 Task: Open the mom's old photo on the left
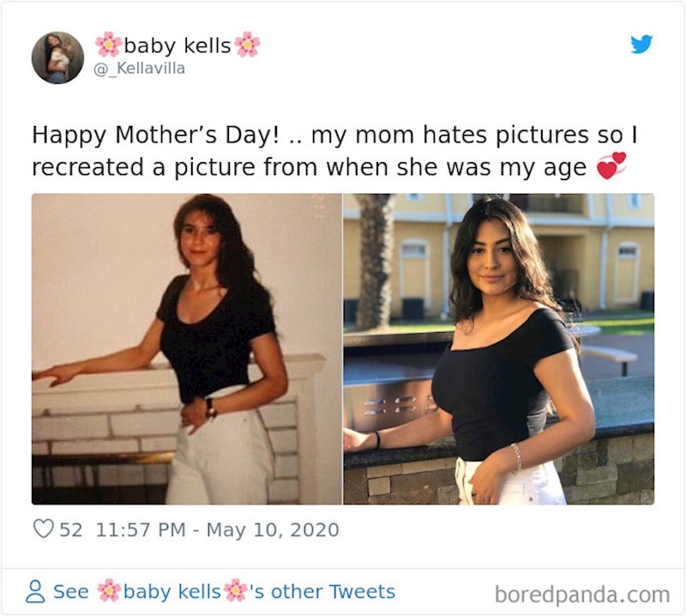(x=187, y=348)
